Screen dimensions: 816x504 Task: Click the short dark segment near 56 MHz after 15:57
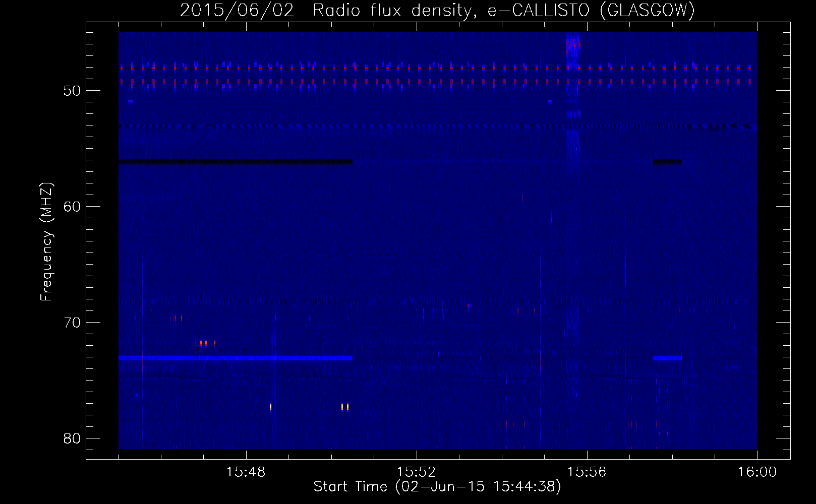667,162
